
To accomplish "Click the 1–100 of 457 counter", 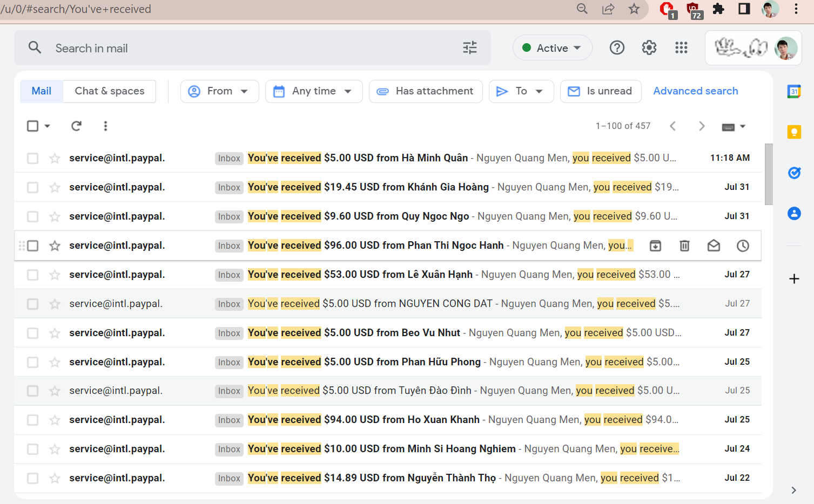I will tap(623, 126).
